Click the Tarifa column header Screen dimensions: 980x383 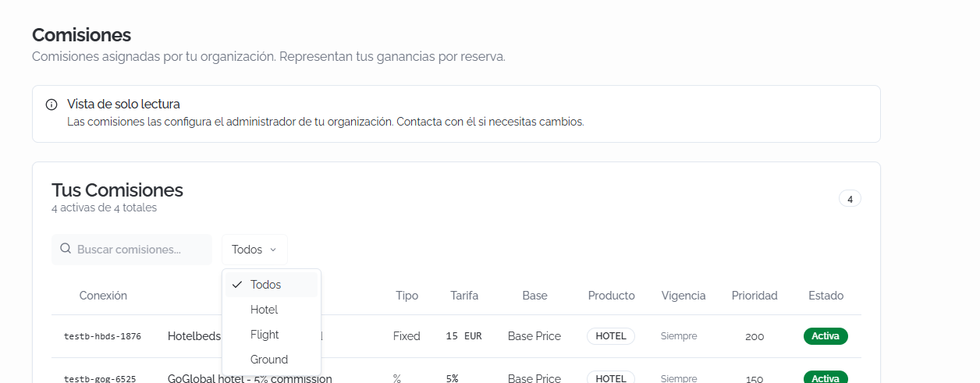click(x=464, y=296)
